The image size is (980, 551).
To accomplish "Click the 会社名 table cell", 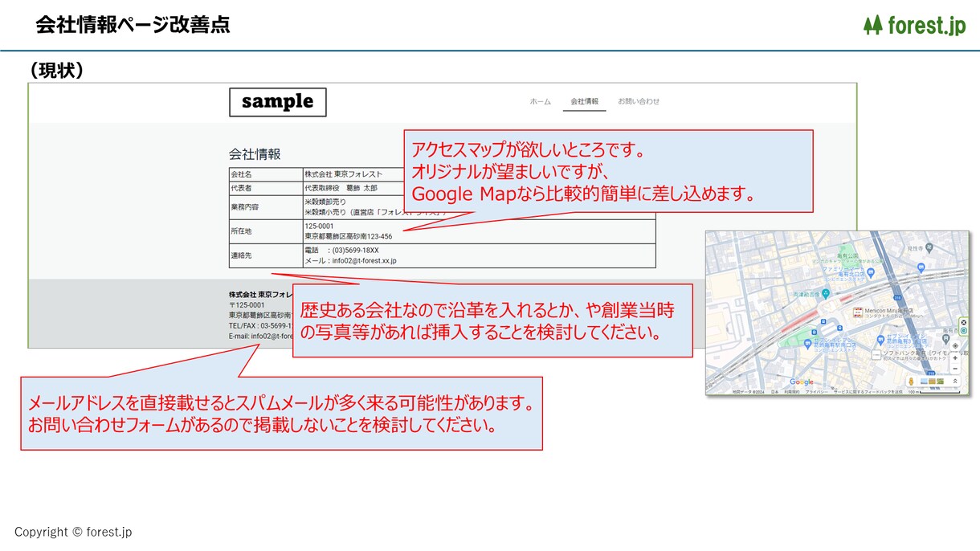I will tap(266, 174).
